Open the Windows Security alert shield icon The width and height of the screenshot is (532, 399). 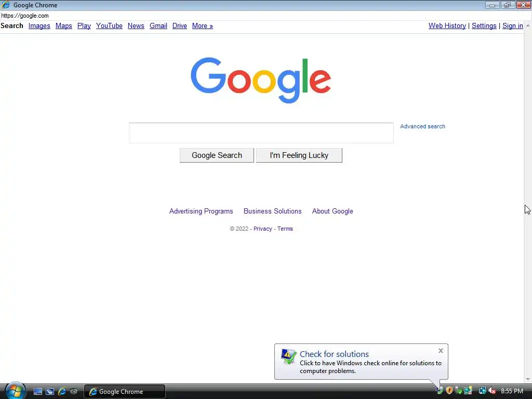pyautogui.click(x=449, y=391)
